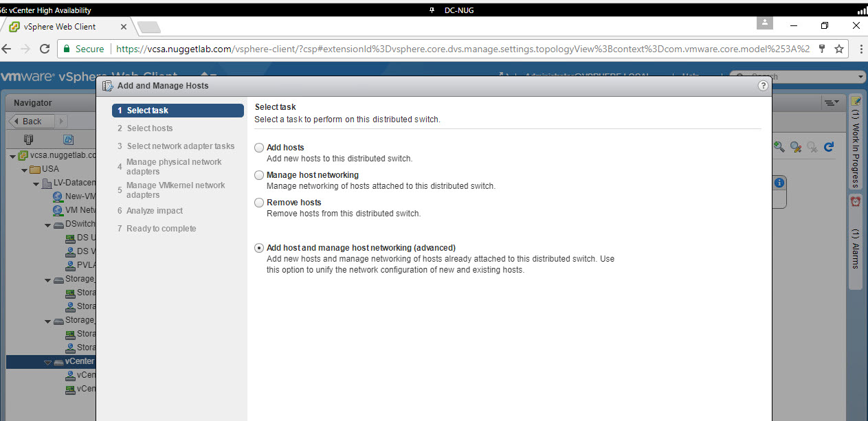
Task: Select the Remove hosts radio button
Action: click(259, 203)
